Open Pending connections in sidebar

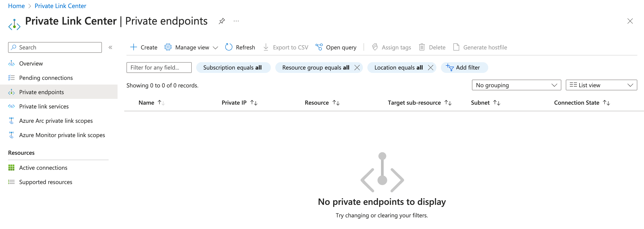tap(46, 78)
